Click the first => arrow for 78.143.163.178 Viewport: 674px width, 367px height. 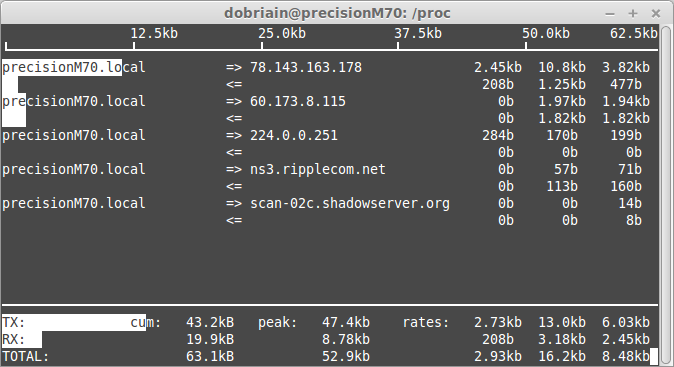pyautogui.click(x=234, y=67)
